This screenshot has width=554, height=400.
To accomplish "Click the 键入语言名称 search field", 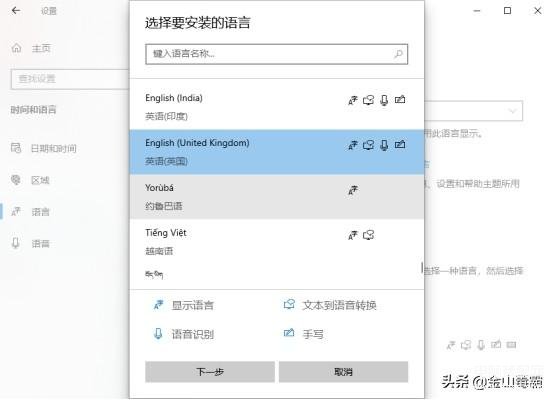I will click(x=277, y=54).
